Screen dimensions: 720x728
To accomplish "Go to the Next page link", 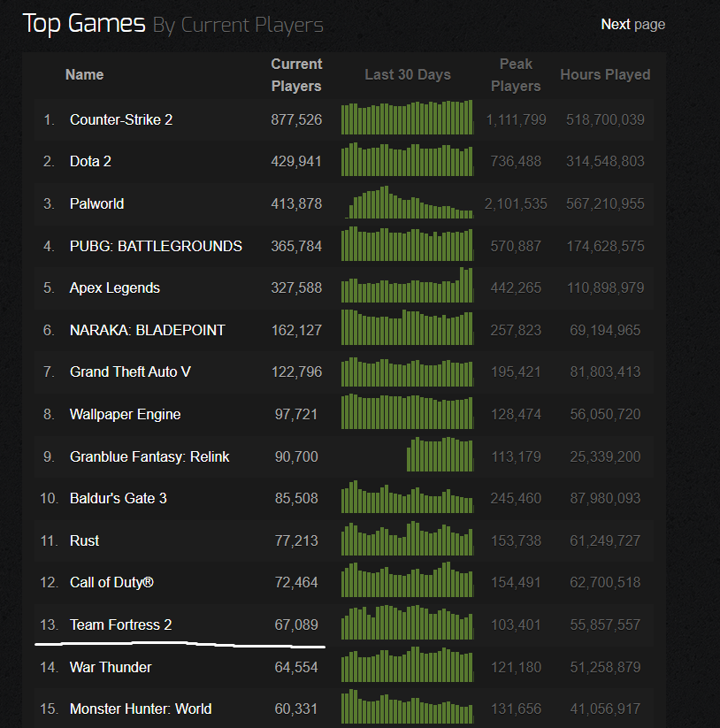I will [x=632, y=24].
